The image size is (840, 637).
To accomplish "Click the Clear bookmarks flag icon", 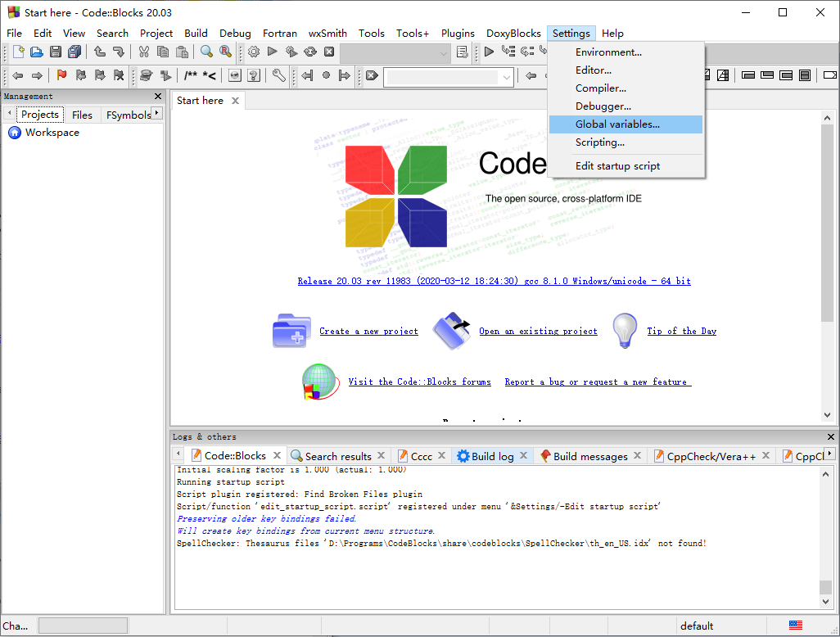I will [119, 75].
